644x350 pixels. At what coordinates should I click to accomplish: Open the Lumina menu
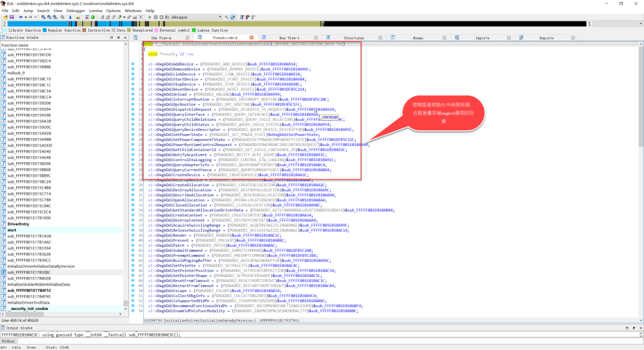pos(96,10)
